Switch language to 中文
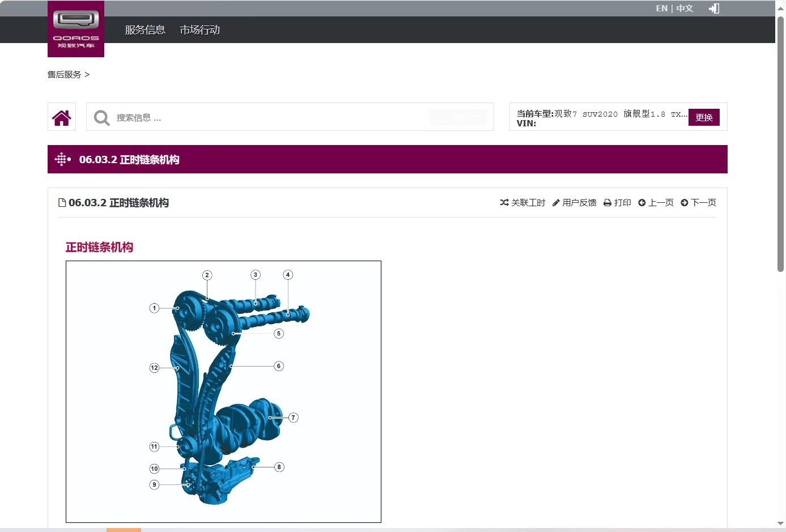 685,8
